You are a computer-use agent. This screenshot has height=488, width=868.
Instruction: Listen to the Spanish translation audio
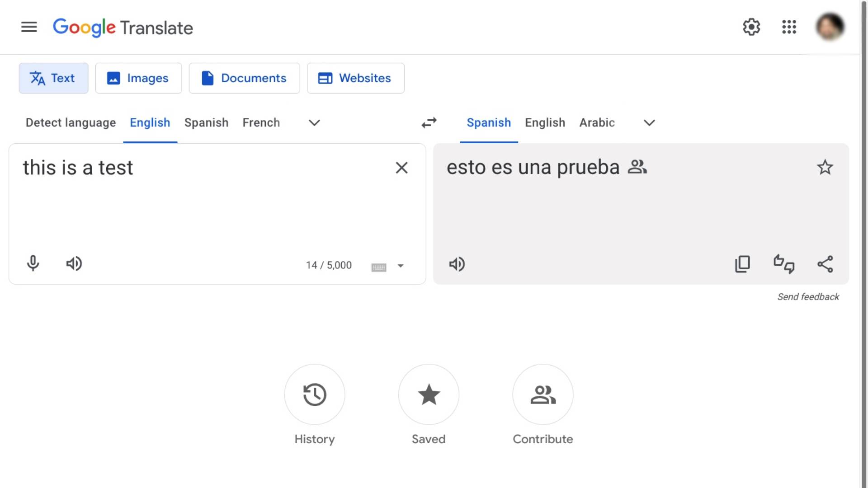pyautogui.click(x=457, y=264)
